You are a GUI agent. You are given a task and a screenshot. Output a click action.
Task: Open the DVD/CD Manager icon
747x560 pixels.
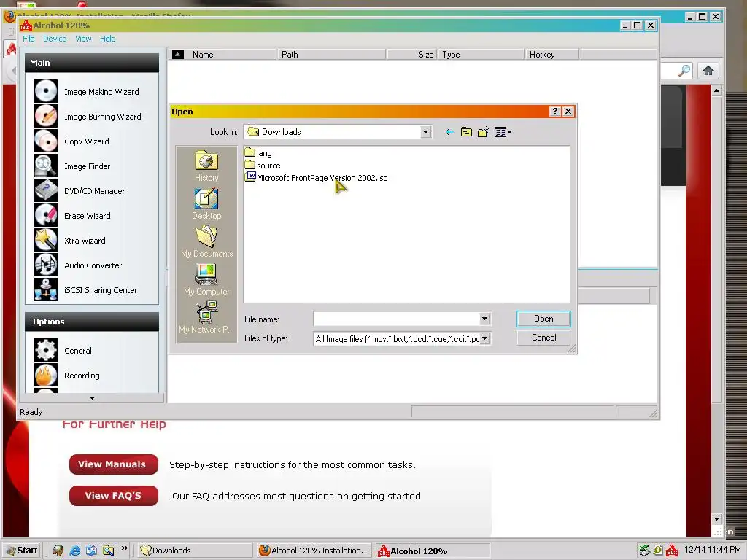coord(46,190)
